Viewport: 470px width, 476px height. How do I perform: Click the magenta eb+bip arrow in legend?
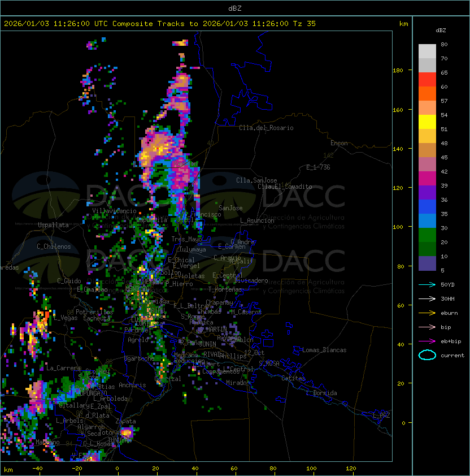tap(427, 341)
